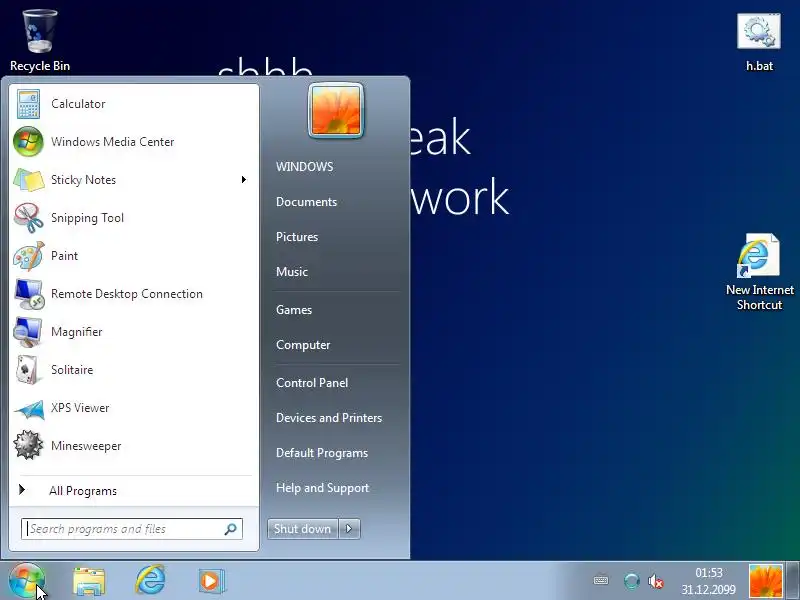Click the "Snipping Tool" label

87,218
